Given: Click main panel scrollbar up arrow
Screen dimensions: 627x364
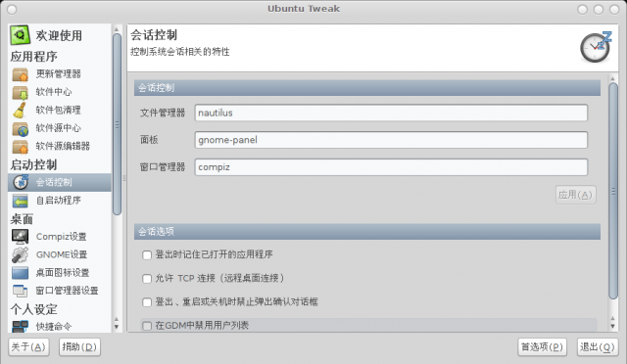Looking at the screenshot, I should [612, 78].
